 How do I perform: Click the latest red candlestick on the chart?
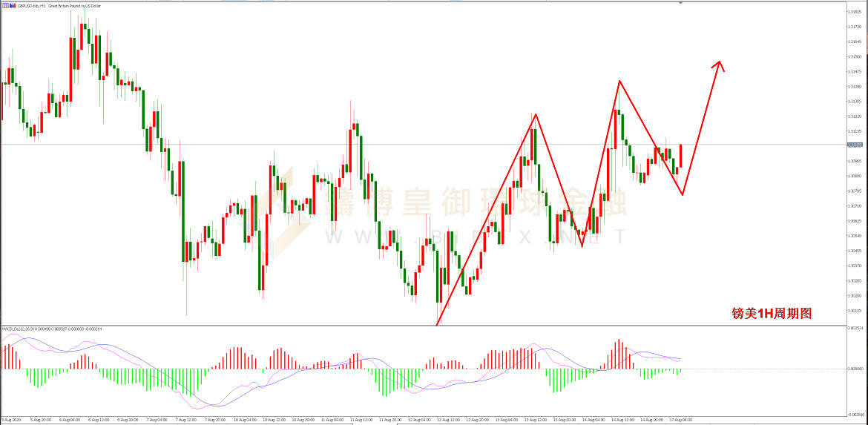680,154
